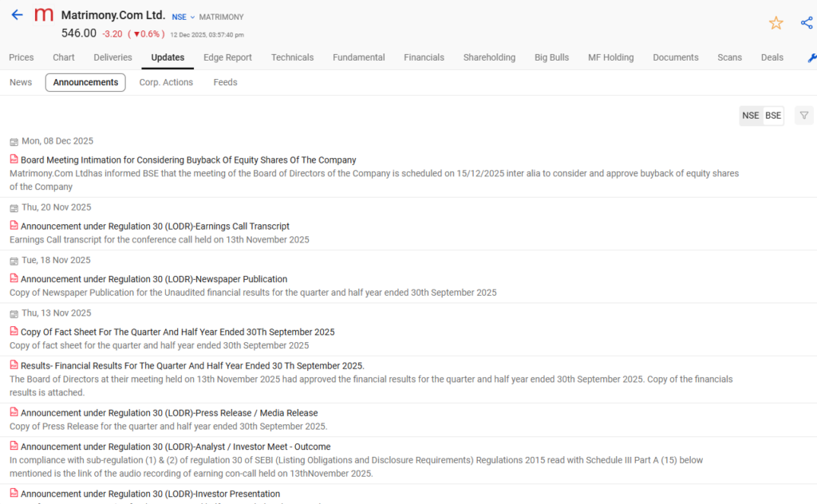
Task: Open the MF Holding tab
Action: [610, 57]
